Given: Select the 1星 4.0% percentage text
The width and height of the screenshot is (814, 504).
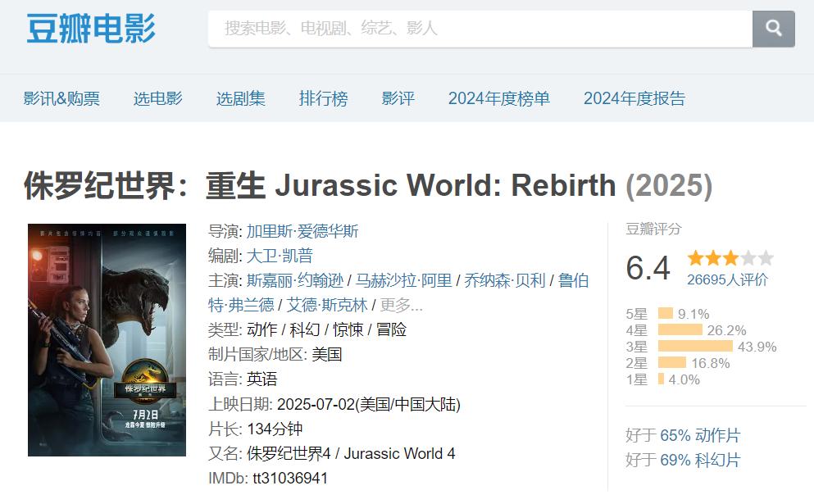Looking at the screenshot, I should (x=684, y=379).
